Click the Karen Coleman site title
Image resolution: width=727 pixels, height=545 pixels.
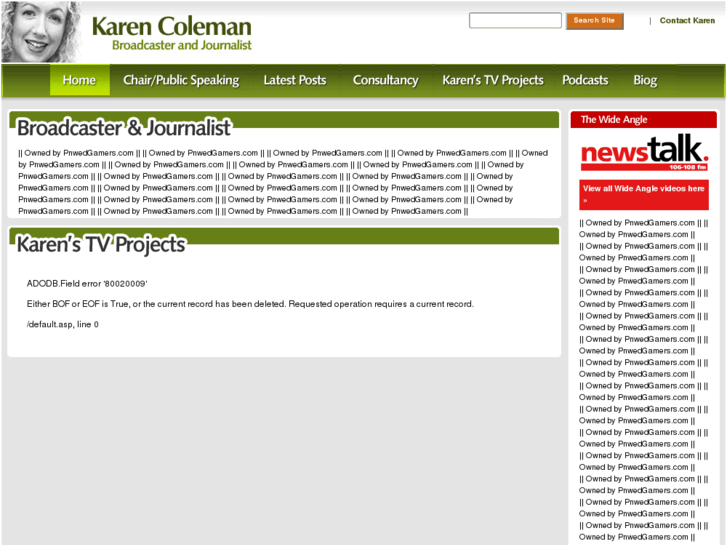tap(172, 26)
